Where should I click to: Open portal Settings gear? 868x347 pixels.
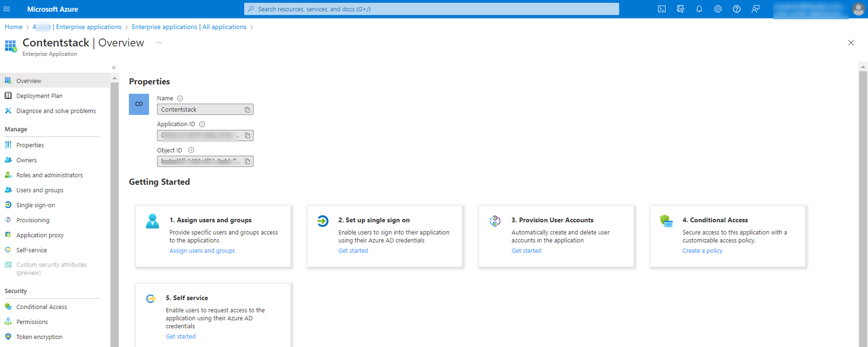pyautogui.click(x=718, y=9)
